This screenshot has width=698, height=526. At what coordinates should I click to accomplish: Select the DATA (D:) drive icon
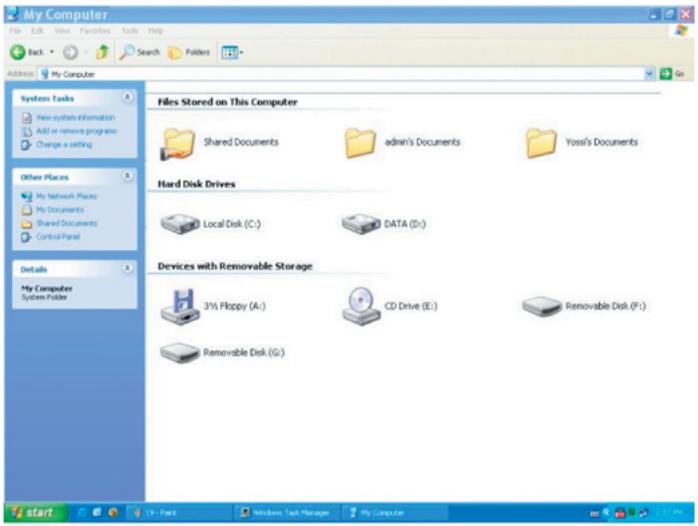[361, 223]
